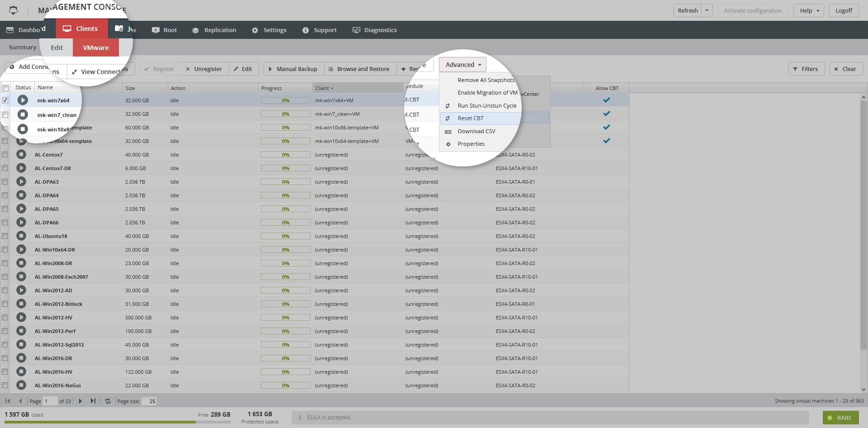Go to the previous page
The width and height of the screenshot is (868, 428).
20,401
